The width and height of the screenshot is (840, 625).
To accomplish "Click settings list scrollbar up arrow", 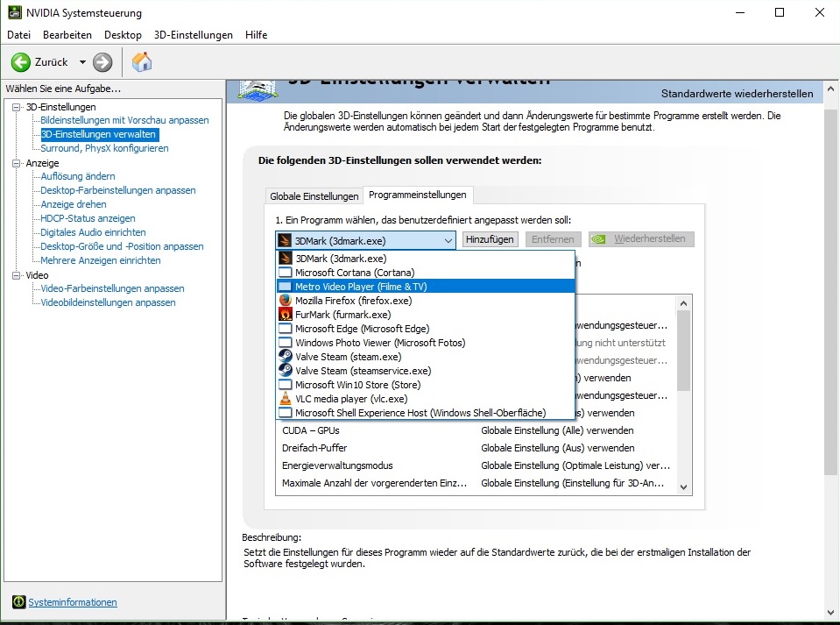I will tap(683, 303).
